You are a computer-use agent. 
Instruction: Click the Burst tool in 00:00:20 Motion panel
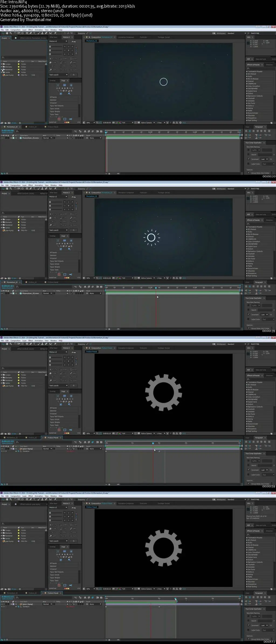tap(74, 59)
